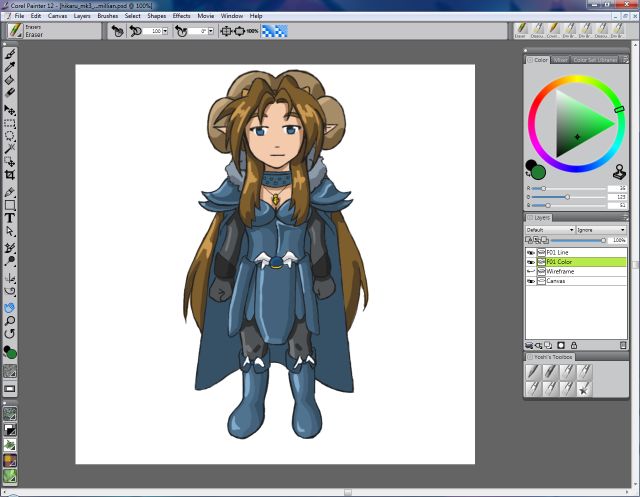Open the Layers panel options menu

point(624,217)
